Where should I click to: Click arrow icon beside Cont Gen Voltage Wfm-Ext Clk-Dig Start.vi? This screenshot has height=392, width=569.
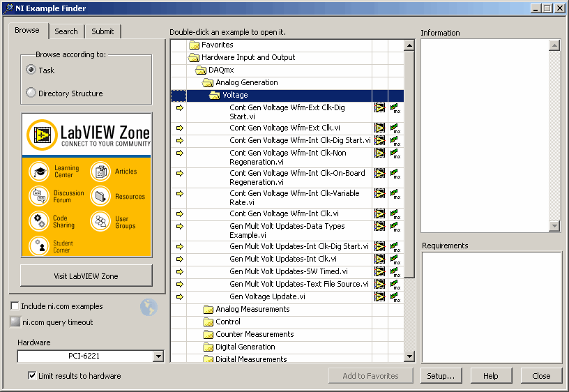coord(180,108)
